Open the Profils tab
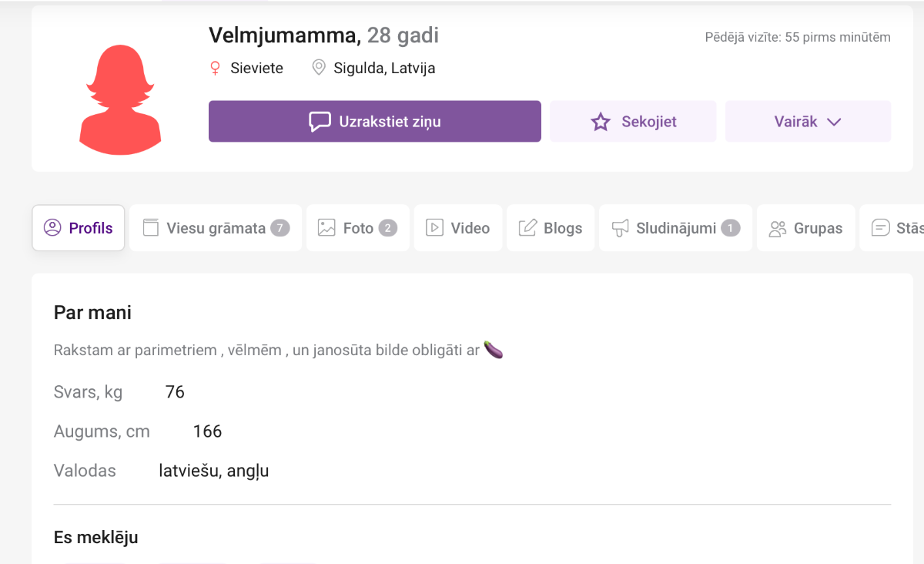Viewport: 924px width, 564px height. tap(79, 228)
